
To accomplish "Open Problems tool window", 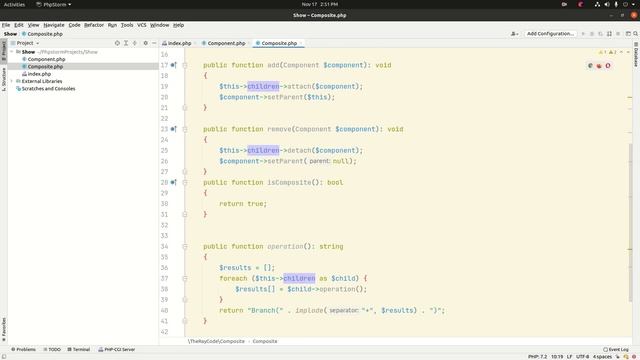I will [23, 349].
